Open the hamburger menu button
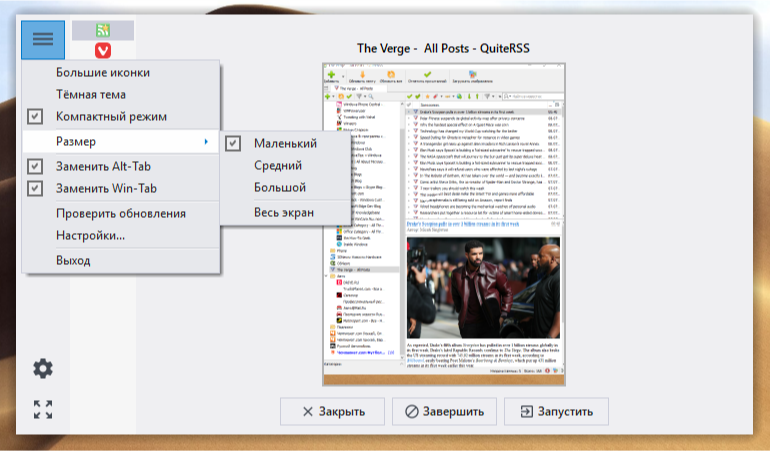770x451 pixels. pyautogui.click(x=43, y=39)
